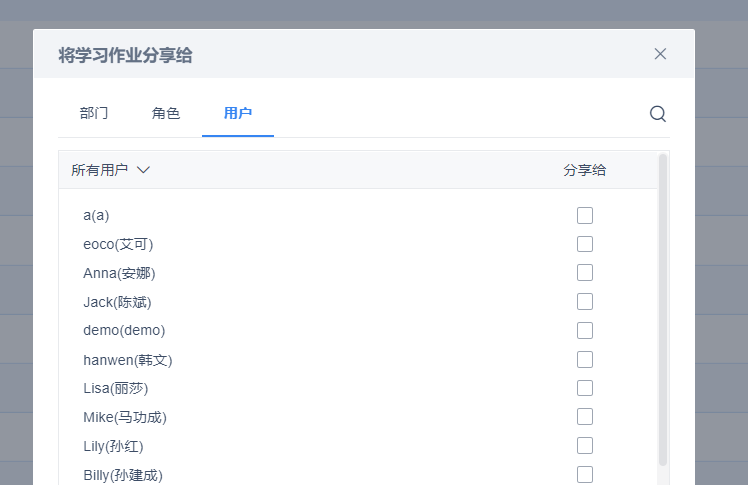The width and height of the screenshot is (748, 485).
Task: Tick the checkbox for demo(demo)
Action: click(x=585, y=330)
